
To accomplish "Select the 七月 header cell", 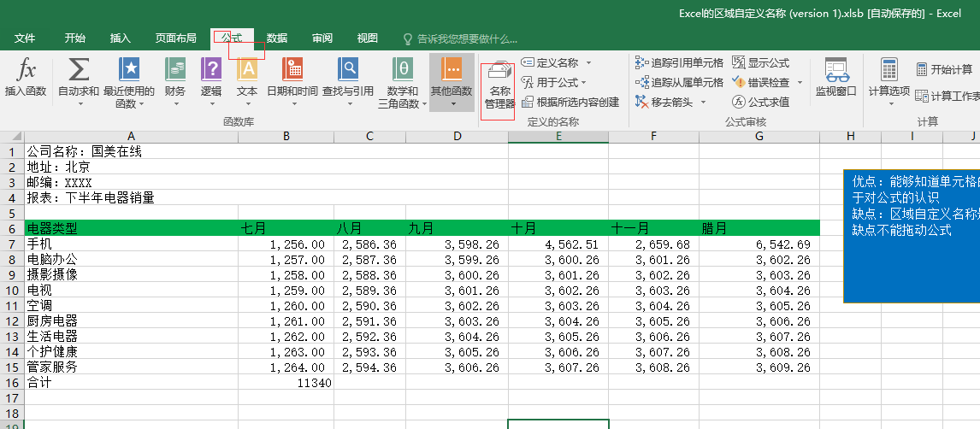I will [286, 228].
